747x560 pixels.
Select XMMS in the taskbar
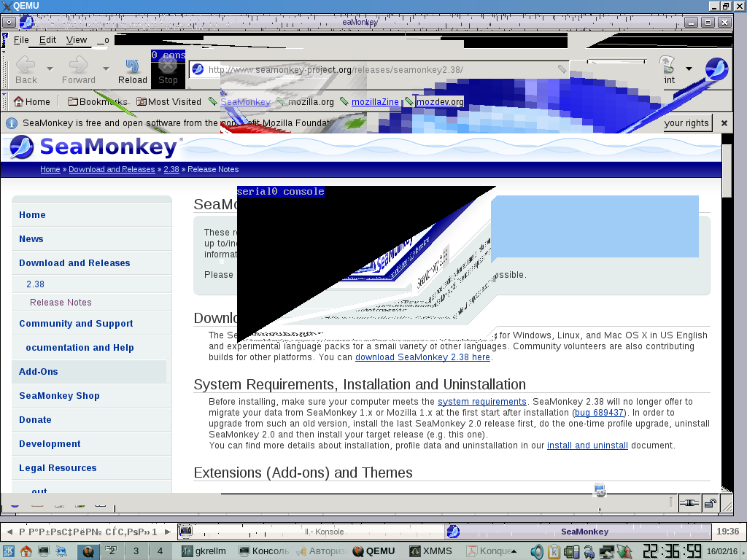[430, 551]
